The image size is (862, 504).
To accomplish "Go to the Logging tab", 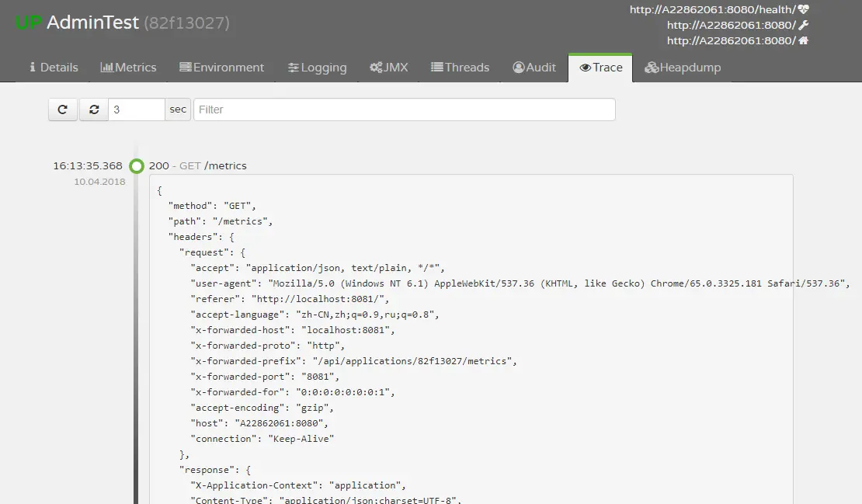I will click(317, 68).
